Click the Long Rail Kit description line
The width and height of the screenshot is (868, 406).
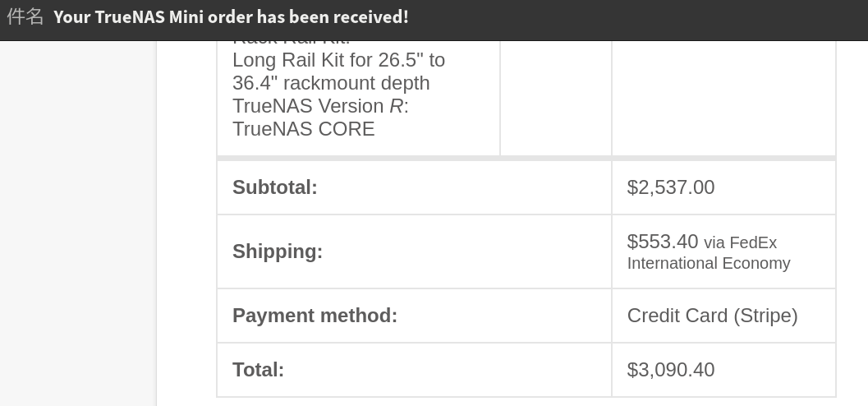pyautogui.click(x=339, y=60)
